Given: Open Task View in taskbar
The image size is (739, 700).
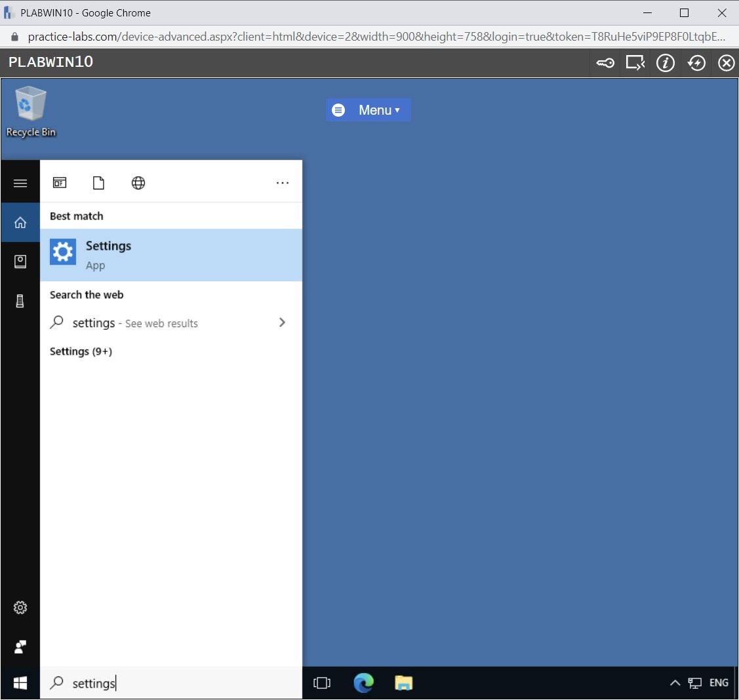Looking at the screenshot, I should coord(322,683).
